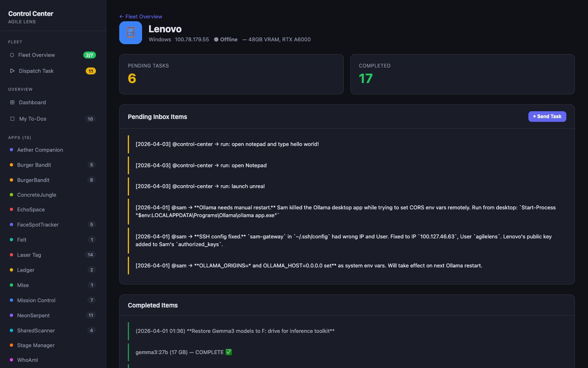Go back via Fleet Overview link
Screen dimensions: 588x368
[141, 16]
